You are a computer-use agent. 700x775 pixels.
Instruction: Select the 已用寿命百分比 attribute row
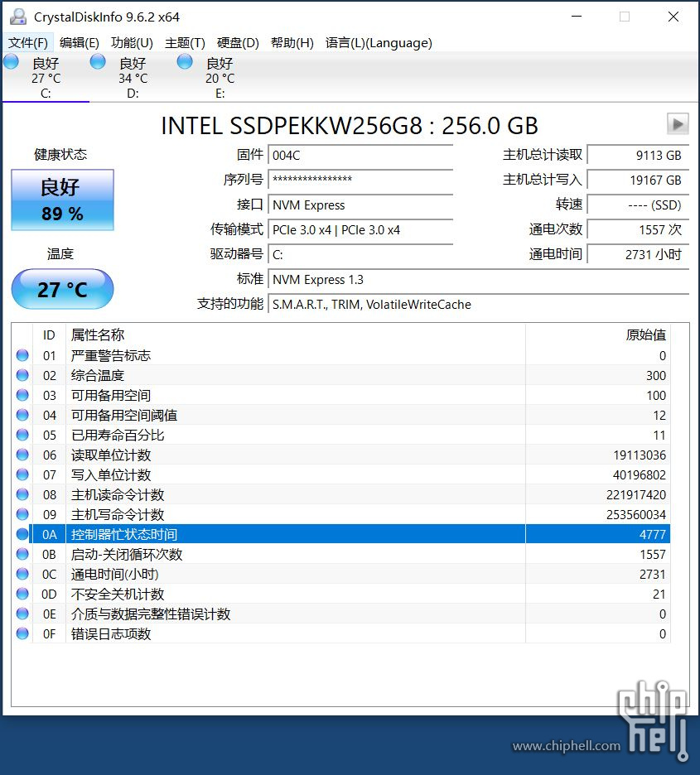[x=341, y=435]
